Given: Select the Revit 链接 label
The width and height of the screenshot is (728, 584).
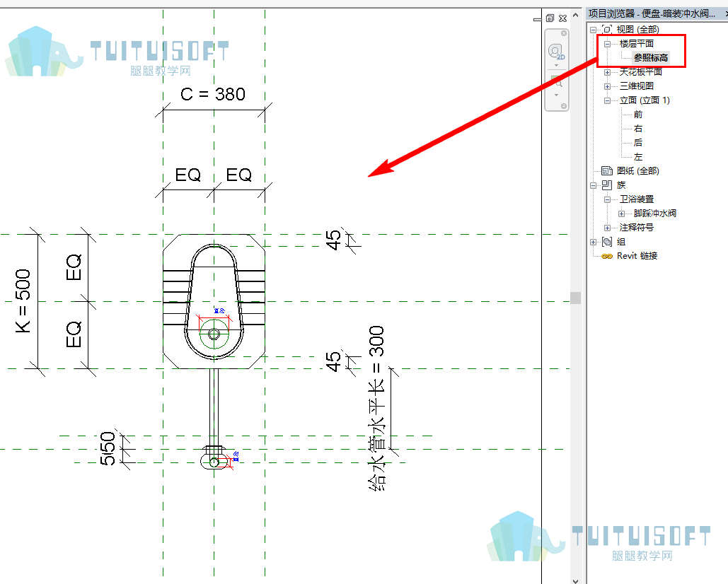Looking at the screenshot, I should tap(637, 255).
